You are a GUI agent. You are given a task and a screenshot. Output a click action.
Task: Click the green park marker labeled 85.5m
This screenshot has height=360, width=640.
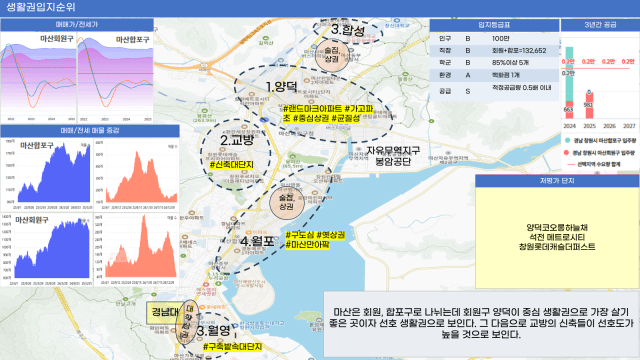(x=292, y=156)
